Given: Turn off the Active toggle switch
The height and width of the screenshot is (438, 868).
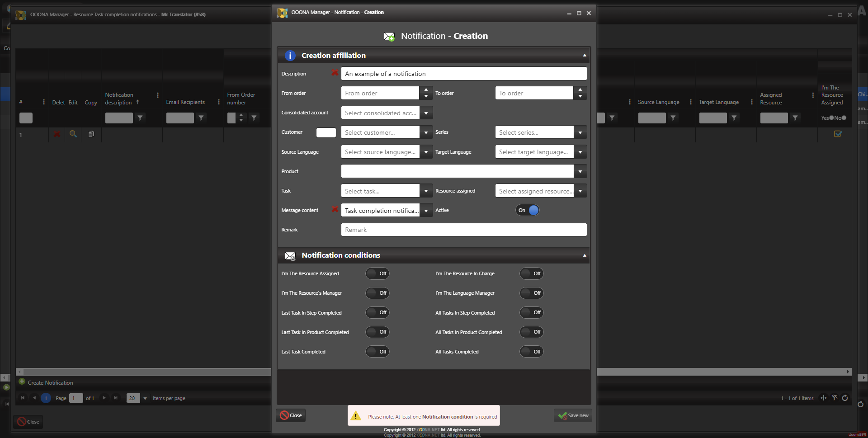Looking at the screenshot, I should coord(528,210).
